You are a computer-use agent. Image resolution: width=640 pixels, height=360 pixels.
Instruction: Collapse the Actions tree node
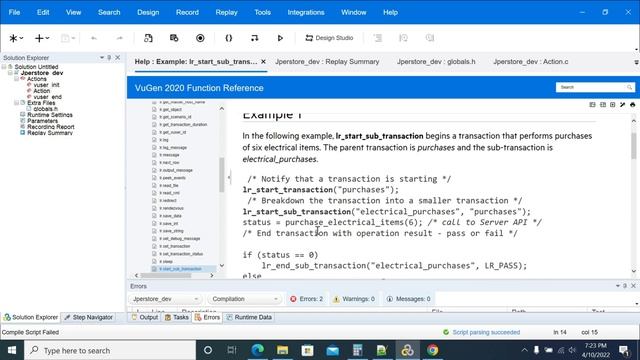16,79
